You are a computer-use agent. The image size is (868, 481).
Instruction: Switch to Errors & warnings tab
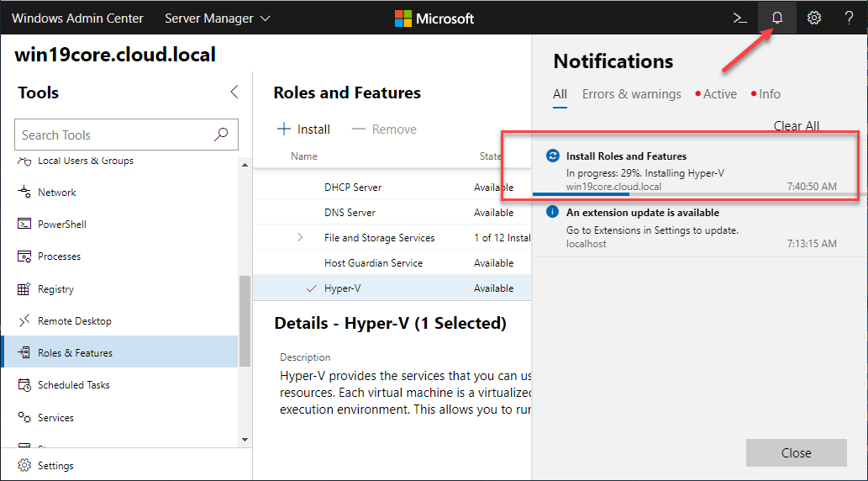(x=632, y=94)
